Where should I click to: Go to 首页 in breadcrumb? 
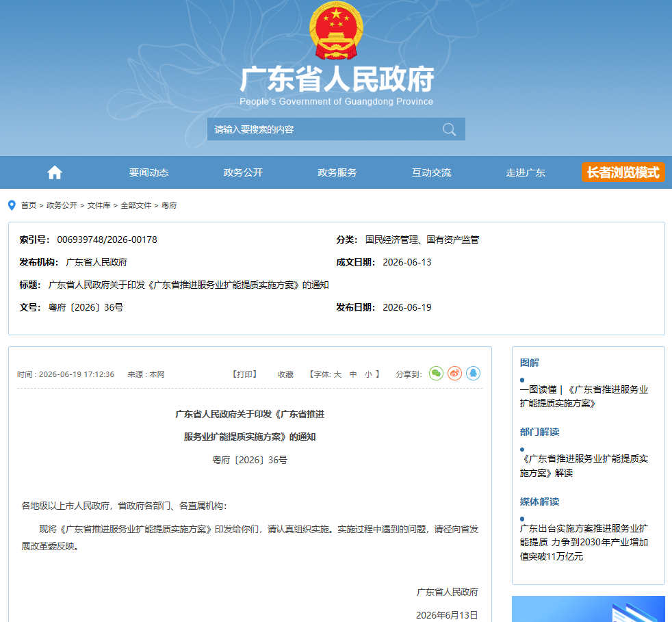pyautogui.click(x=29, y=205)
